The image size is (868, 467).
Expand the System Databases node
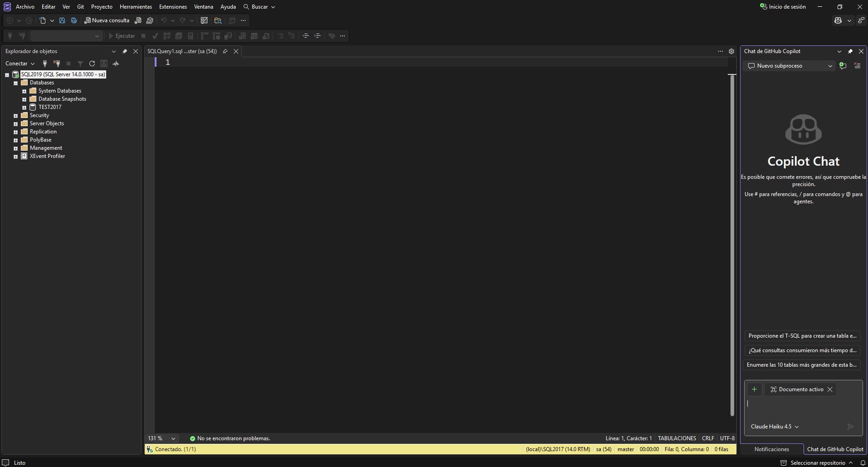[x=24, y=91]
